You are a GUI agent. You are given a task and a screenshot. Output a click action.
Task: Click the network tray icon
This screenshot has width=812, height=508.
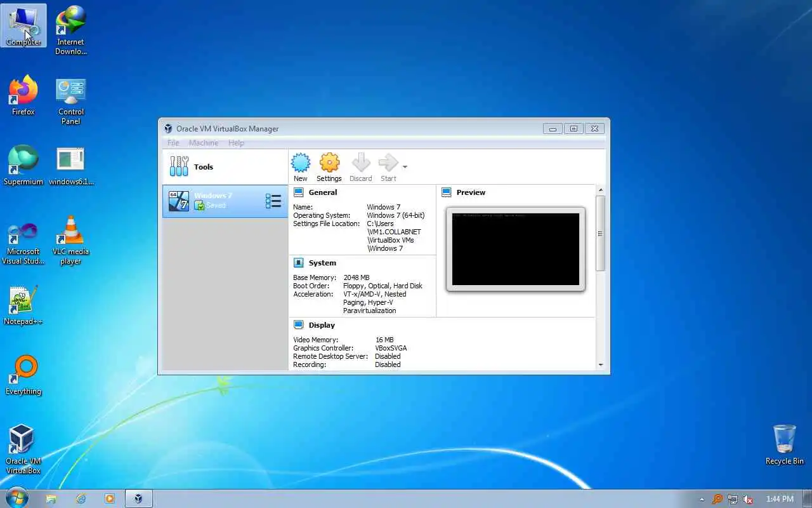(733, 499)
